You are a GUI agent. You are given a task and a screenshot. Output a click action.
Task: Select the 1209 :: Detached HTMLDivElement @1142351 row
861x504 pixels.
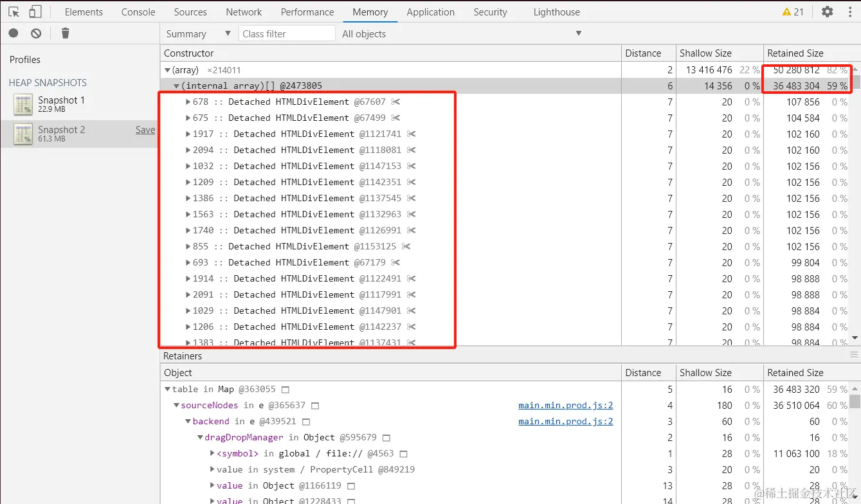coord(505,182)
